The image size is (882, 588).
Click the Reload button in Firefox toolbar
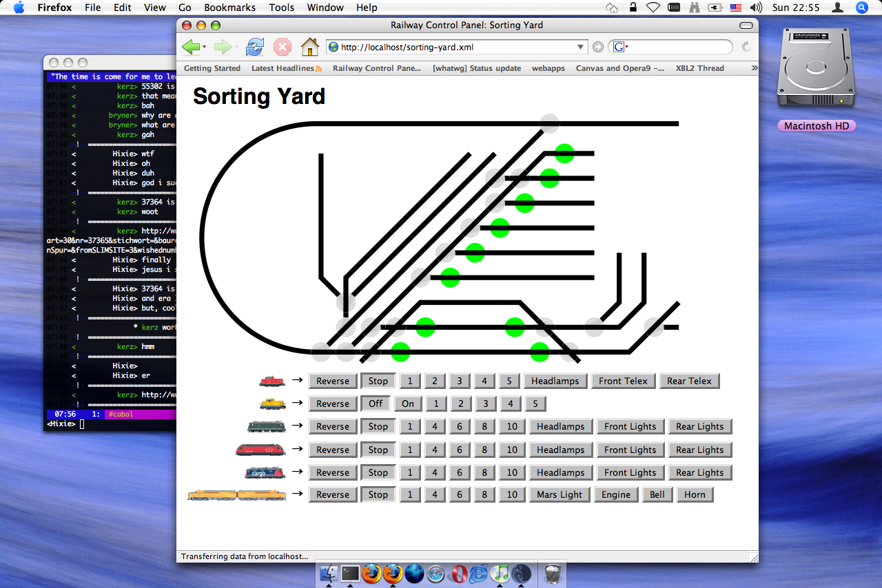(254, 47)
